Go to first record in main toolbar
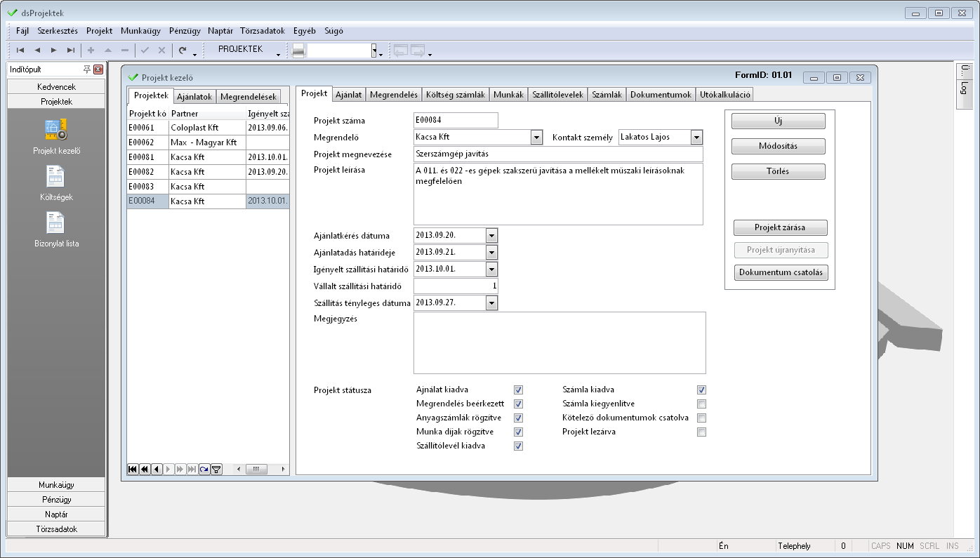 pos(20,51)
